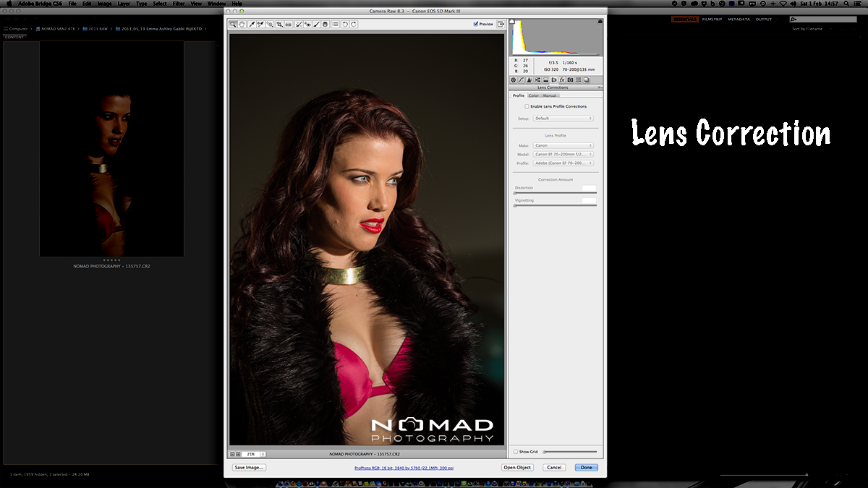The width and height of the screenshot is (868, 488).
Task: Enable Lens Profile Corrections checkbox
Action: click(x=527, y=106)
